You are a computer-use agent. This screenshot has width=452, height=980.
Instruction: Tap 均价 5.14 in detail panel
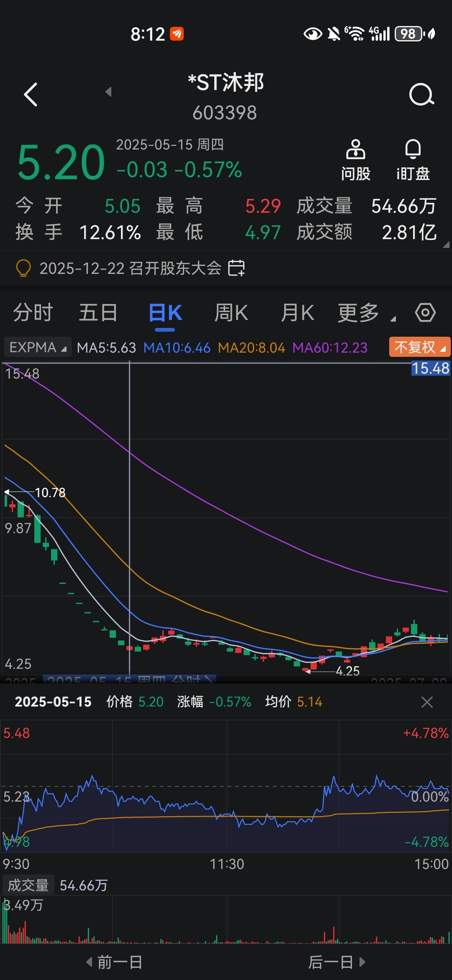pos(294,702)
